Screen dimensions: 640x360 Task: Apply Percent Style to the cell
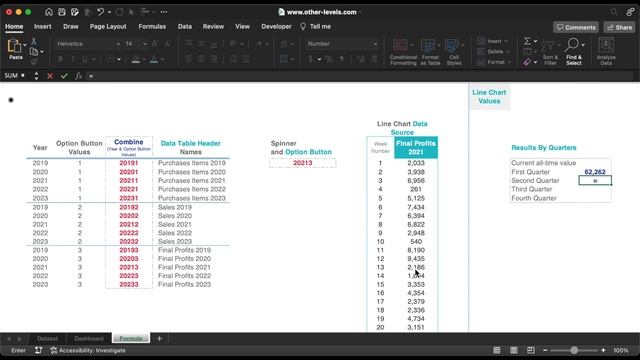click(329, 60)
